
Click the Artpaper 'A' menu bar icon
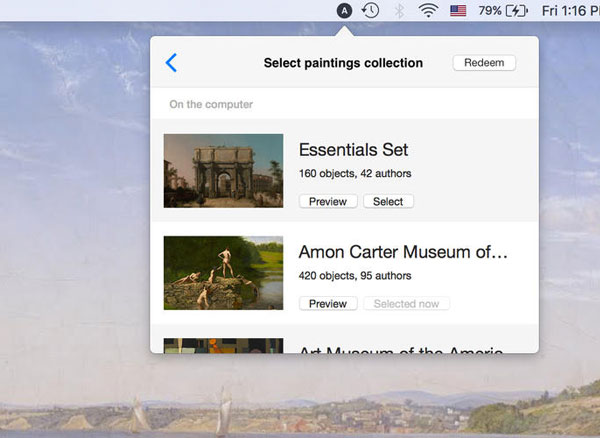coord(344,11)
